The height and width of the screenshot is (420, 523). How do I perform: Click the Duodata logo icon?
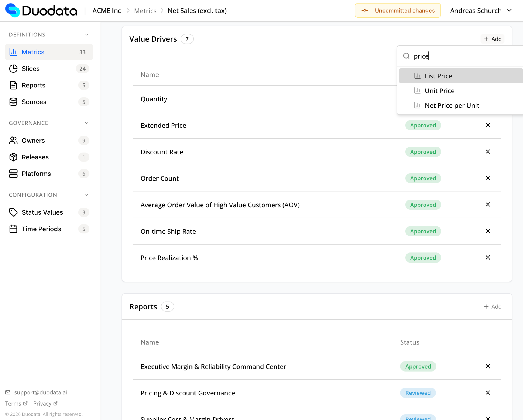point(13,10)
